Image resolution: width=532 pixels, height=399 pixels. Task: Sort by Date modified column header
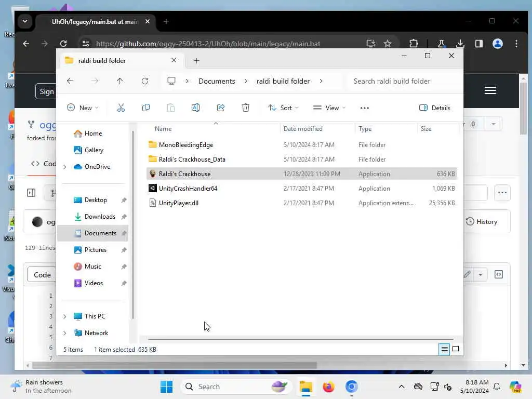pos(317,129)
